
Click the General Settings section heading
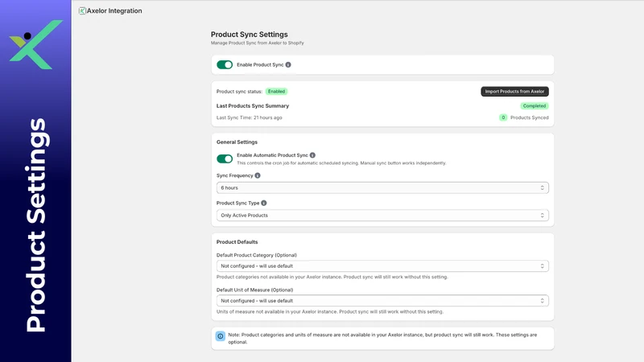[x=237, y=142]
